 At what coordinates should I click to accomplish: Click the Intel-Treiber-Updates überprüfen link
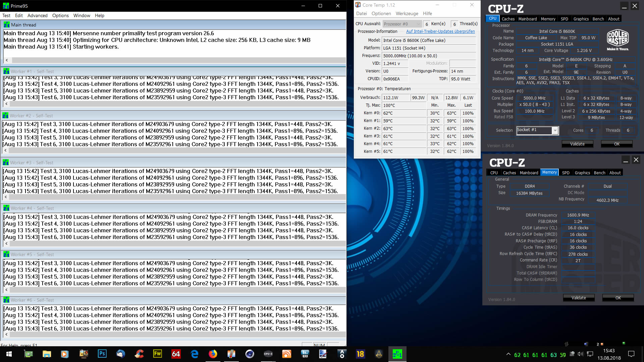[x=440, y=32]
